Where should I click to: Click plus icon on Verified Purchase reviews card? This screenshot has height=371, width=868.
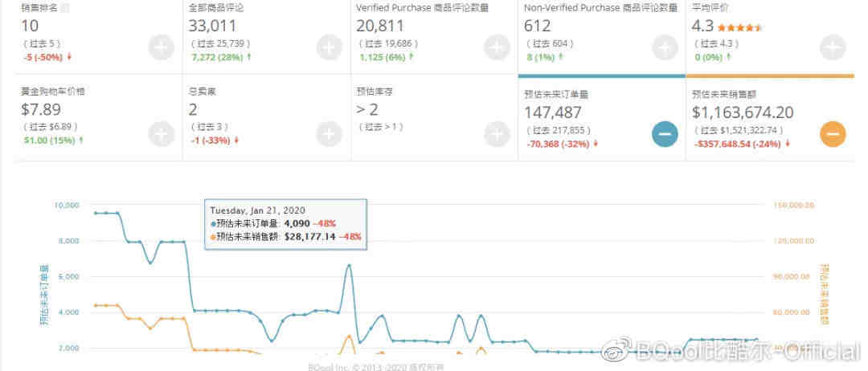click(497, 47)
